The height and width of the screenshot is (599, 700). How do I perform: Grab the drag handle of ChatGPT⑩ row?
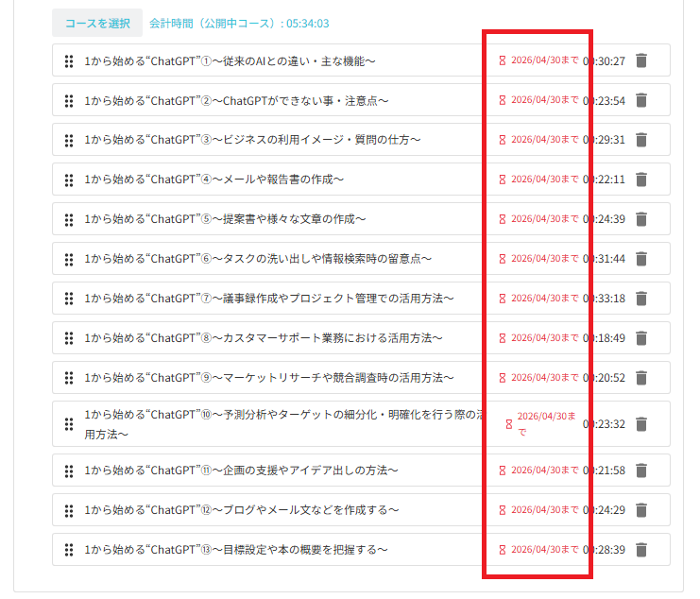(x=69, y=424)
